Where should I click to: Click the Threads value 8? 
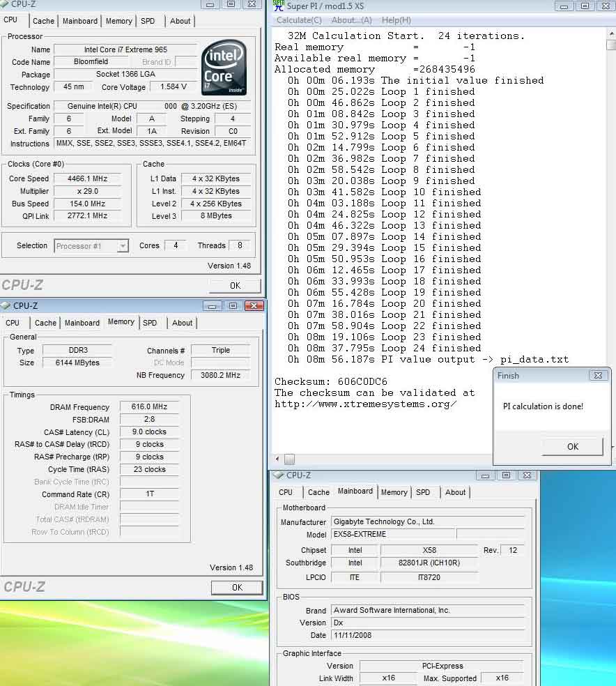[240, 245]
